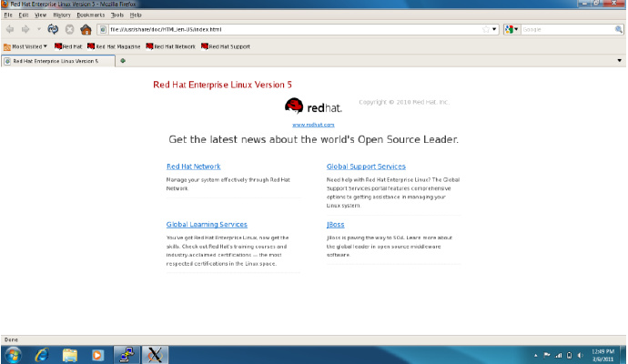Open the View menu
The width and height of the screenshot is (628, 364).
pyautogui.click(x=40, y=15)
